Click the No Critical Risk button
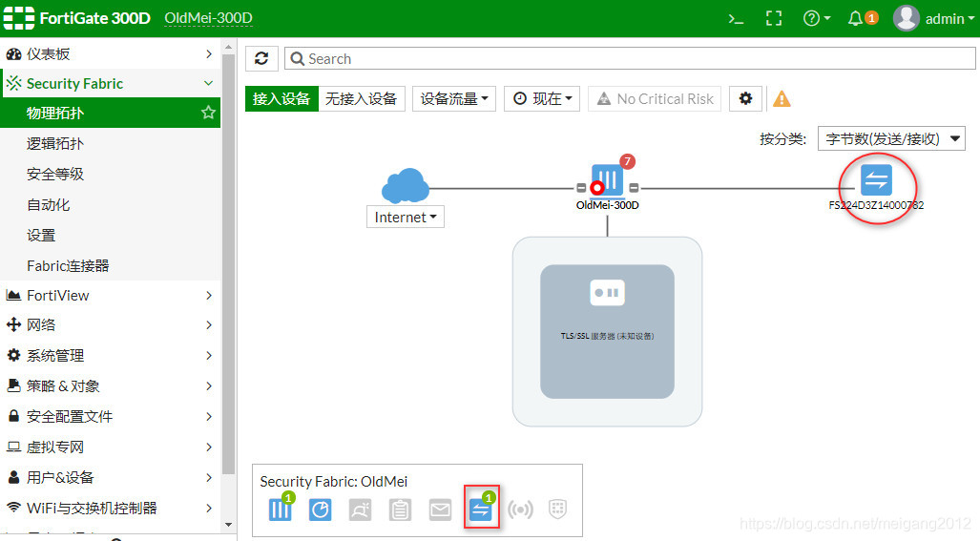The width and height of the screenshot is (980, 541). point(655,98)
